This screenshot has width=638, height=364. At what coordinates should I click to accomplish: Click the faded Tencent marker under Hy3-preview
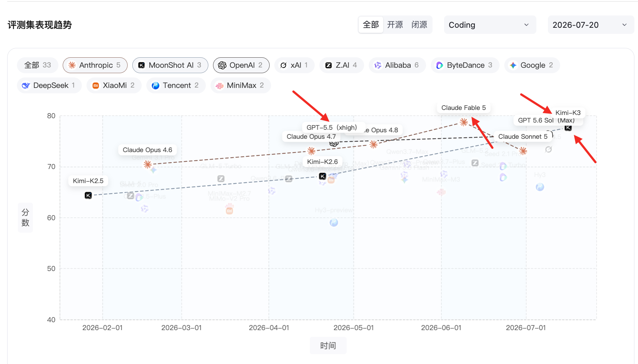(x=334, y=223)
